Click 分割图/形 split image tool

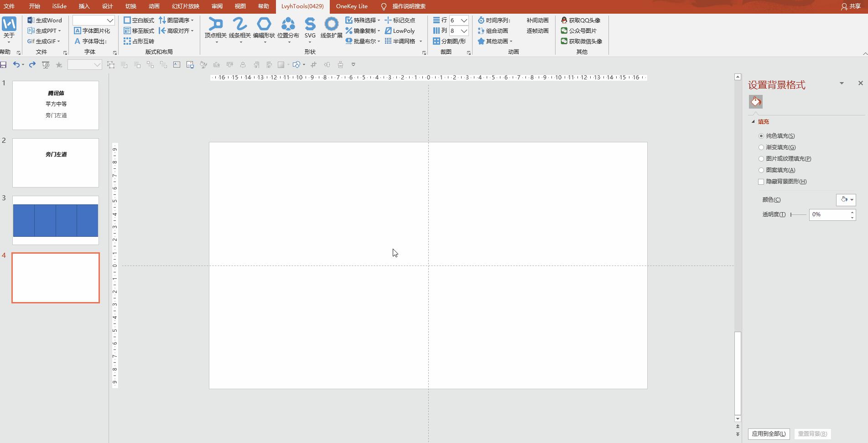(449, 41)
